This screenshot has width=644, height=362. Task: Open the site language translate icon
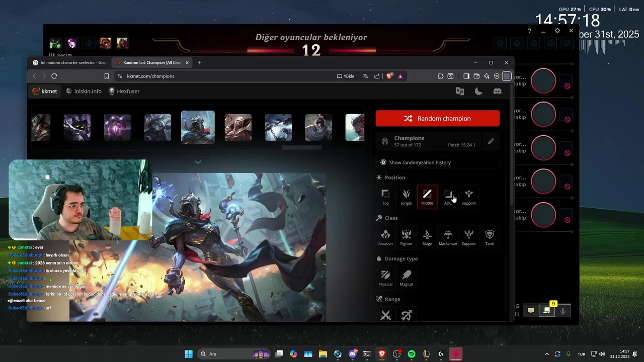(x=459, y=91)
